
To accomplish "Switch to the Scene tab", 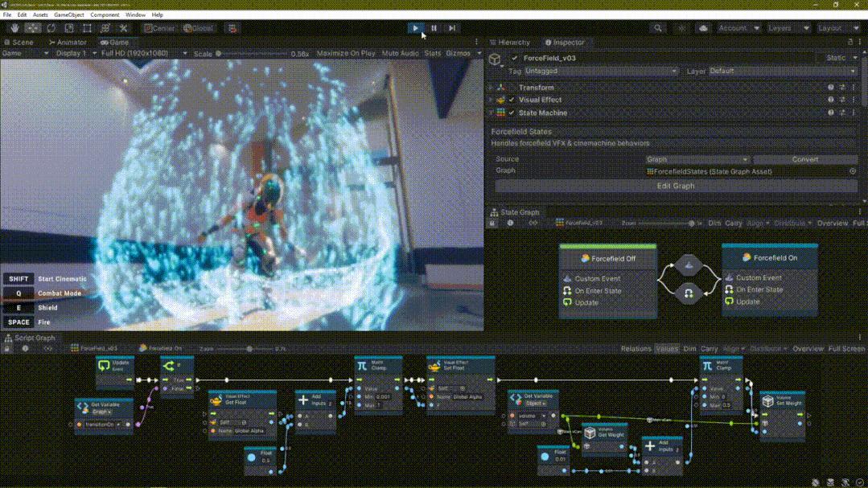I will (19, 43).
